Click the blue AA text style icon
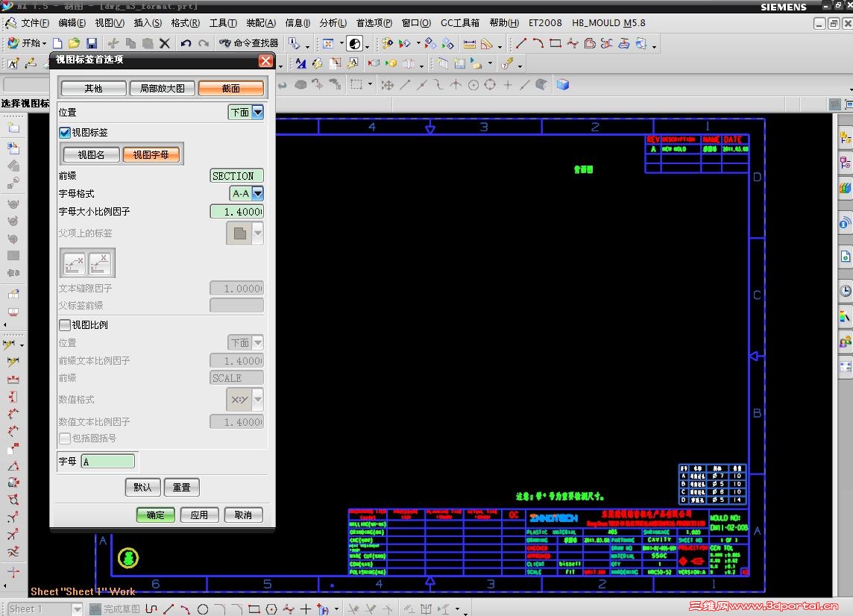The height and width of the screenshot is (616, 853). tap(300, 63)
